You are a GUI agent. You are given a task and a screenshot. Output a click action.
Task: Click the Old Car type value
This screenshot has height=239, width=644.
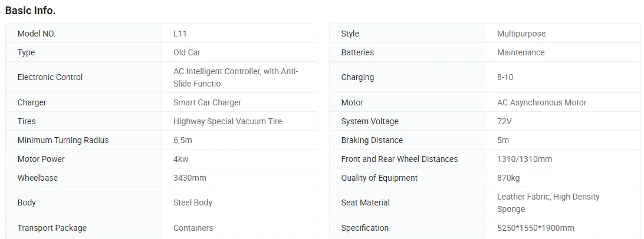pyautogui.click(x=187, y=52)
